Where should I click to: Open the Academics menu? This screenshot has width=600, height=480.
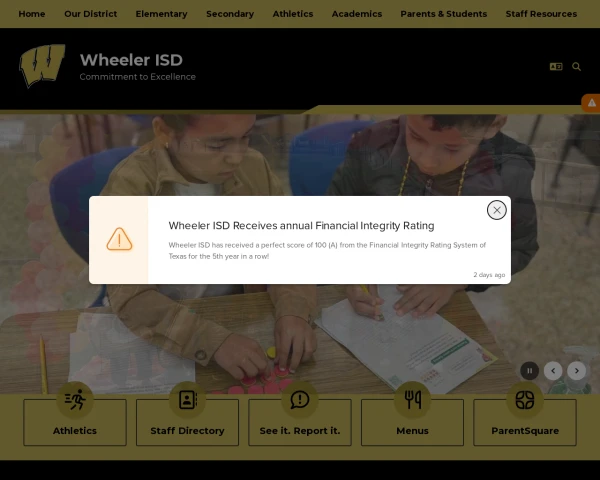[357, 14]
